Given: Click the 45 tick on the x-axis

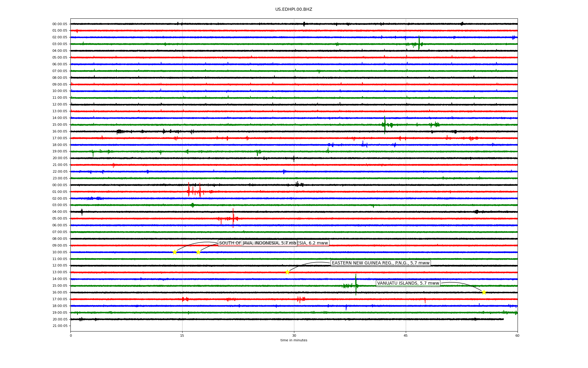Looking at the screenshot, I should point(406,335).
